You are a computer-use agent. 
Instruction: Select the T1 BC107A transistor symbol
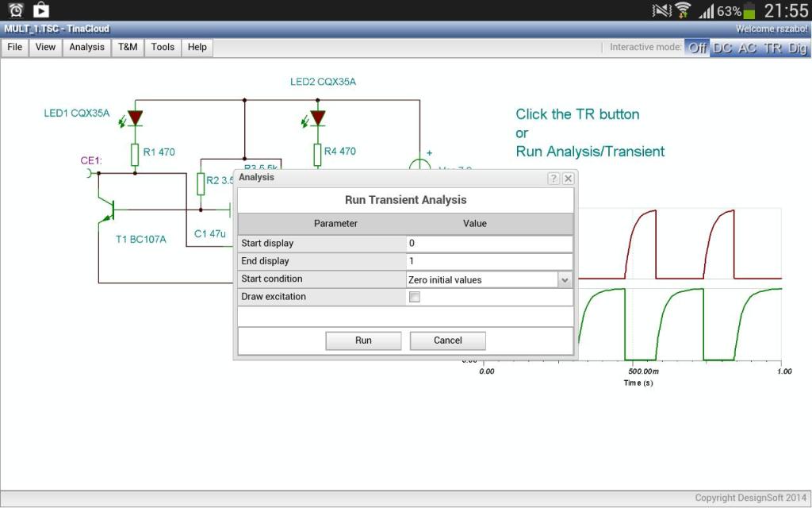110,210
